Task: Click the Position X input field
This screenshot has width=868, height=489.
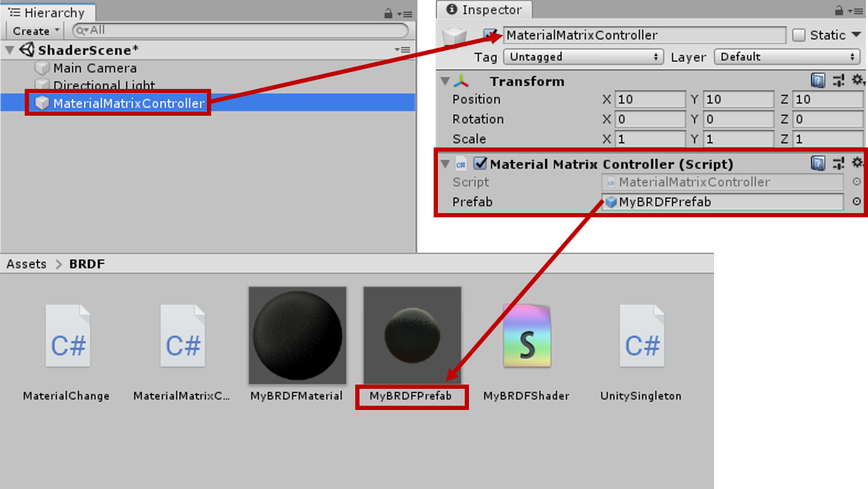Action: pyautogui.click(x=650, y=99)
